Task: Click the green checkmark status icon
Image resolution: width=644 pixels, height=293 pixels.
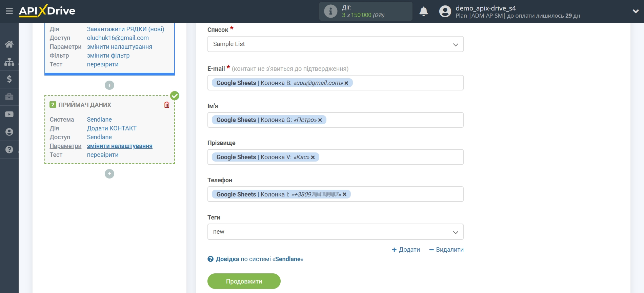Action: point(175,96)
